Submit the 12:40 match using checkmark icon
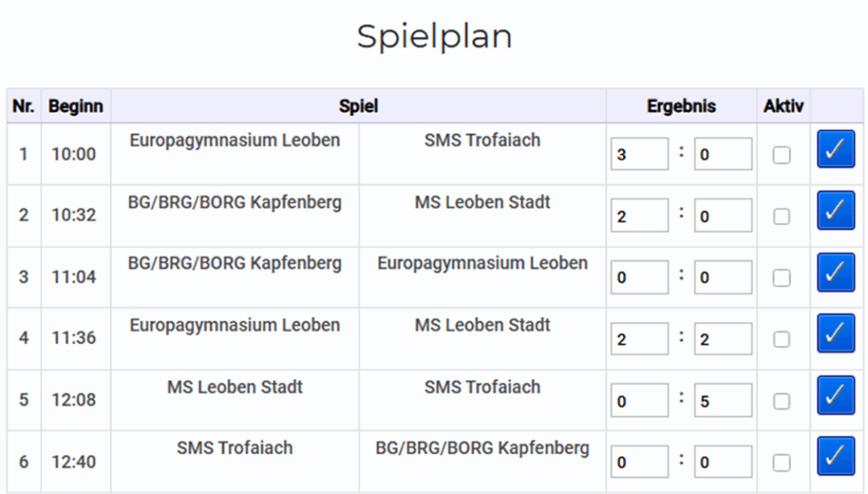868x494 pixels. tap(835, 457)
